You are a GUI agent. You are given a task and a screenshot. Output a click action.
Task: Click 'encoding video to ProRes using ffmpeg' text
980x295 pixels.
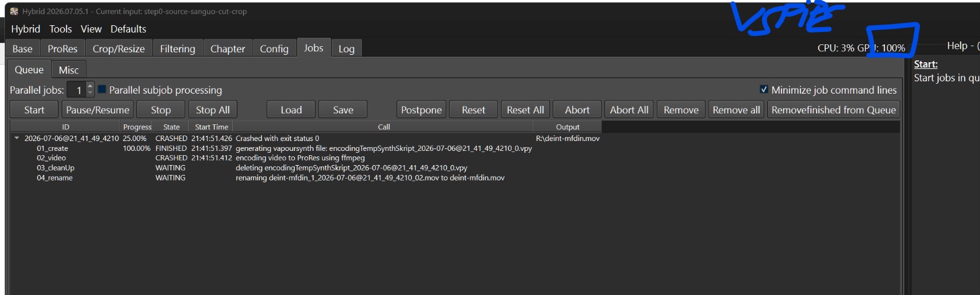(x=300, y=158)
